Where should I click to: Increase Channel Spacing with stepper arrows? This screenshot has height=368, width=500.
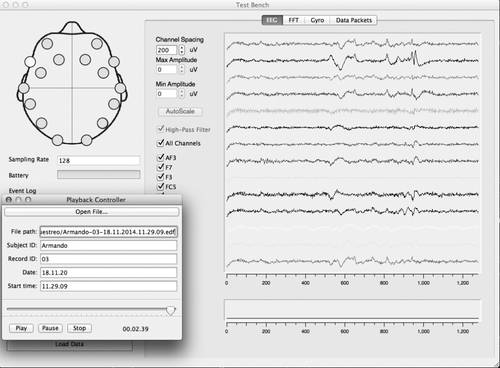click(182, 48)
